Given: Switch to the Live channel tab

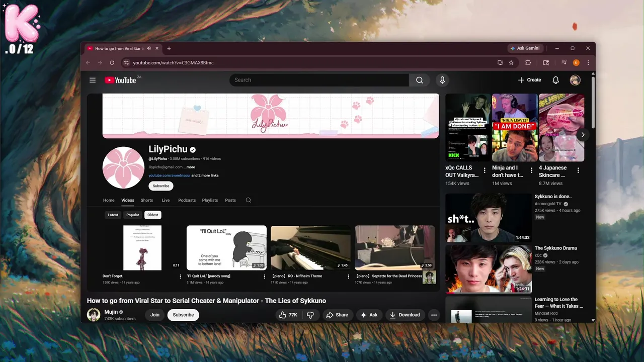Looking at the screenshot, I should click(x=166, y=200).
